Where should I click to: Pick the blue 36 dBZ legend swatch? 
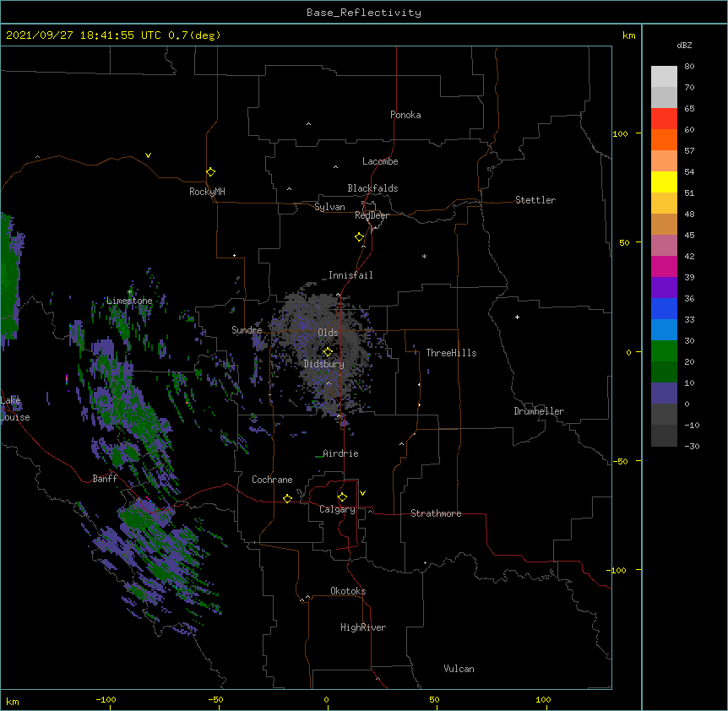pyautogui.click(x=664, y=308)
